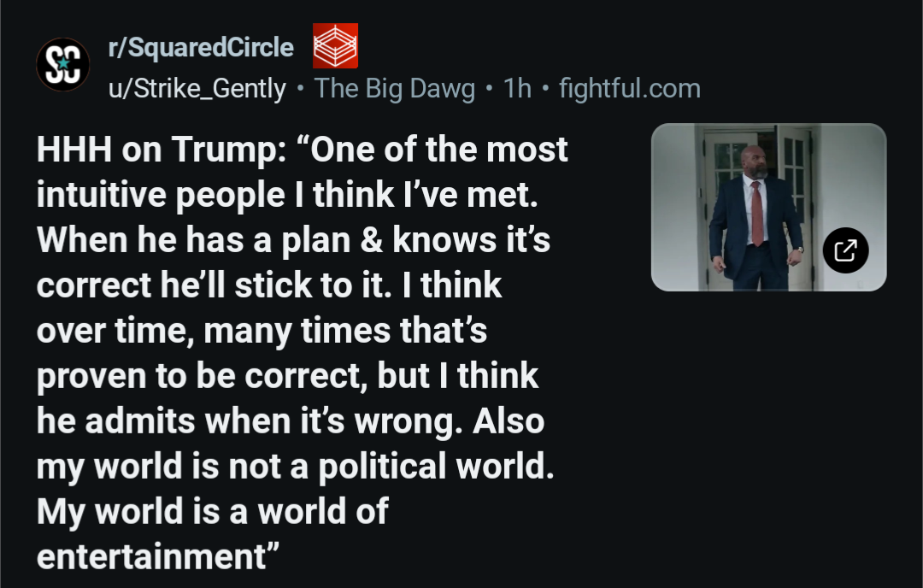Click the "over time, many times that's" line
The height and width of the screenshot is (588, 923).
tap(262, 331)
